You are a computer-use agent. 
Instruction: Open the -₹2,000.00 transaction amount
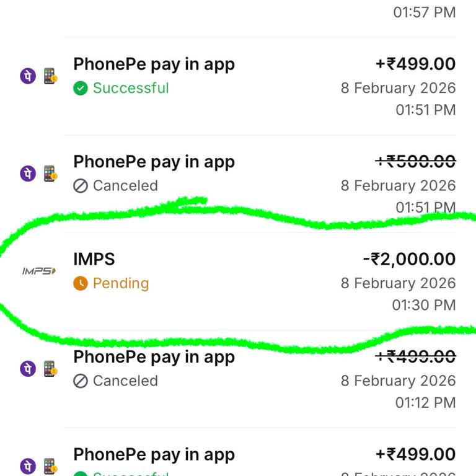[x=409, y=259]
